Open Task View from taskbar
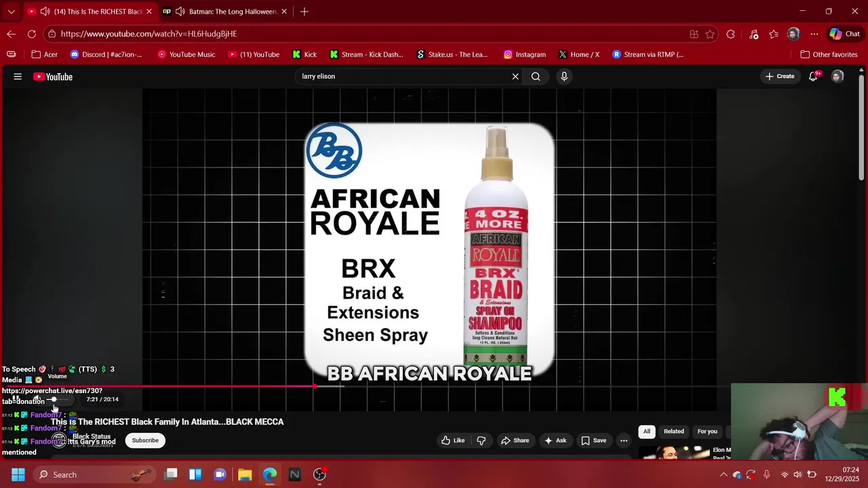 (171, 474)
